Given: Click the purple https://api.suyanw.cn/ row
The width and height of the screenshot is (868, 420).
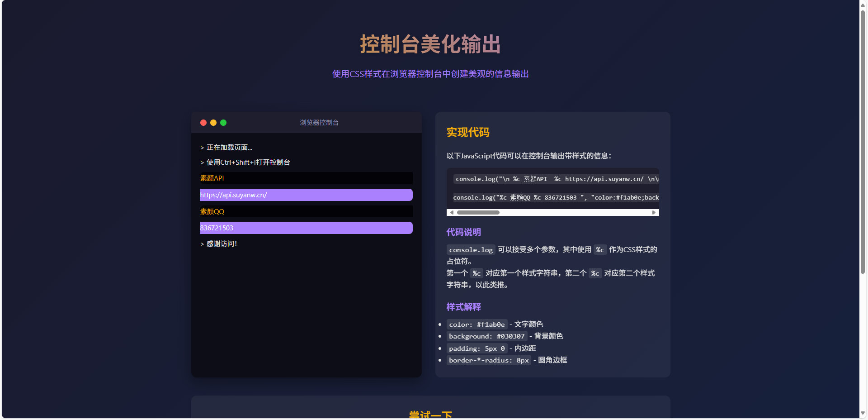Looking at the screenshot, I should [x=307, y=195].
